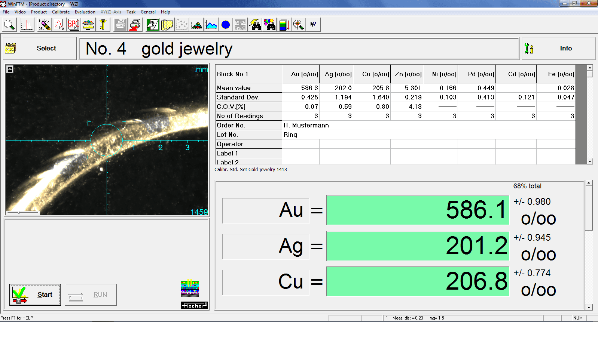Click the grayed-out printer icon
This screenshot has height=364, width=598.
coord(120,25)
